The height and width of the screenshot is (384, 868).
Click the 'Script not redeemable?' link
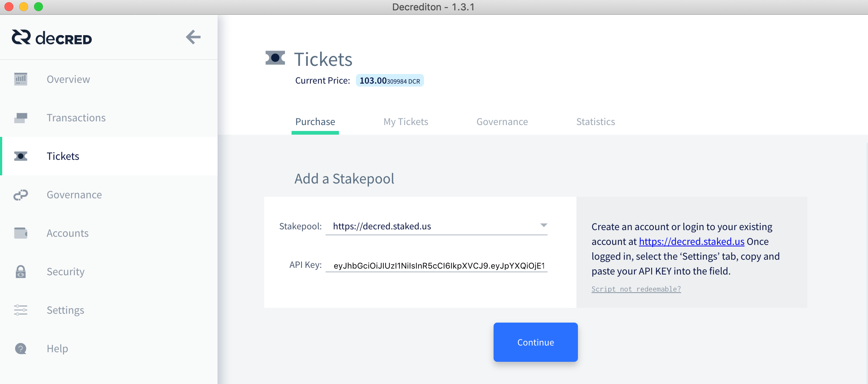click(636, 289)
